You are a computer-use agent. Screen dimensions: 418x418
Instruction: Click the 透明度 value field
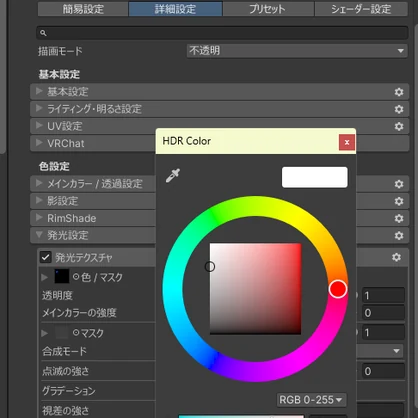tap(383, 295)
